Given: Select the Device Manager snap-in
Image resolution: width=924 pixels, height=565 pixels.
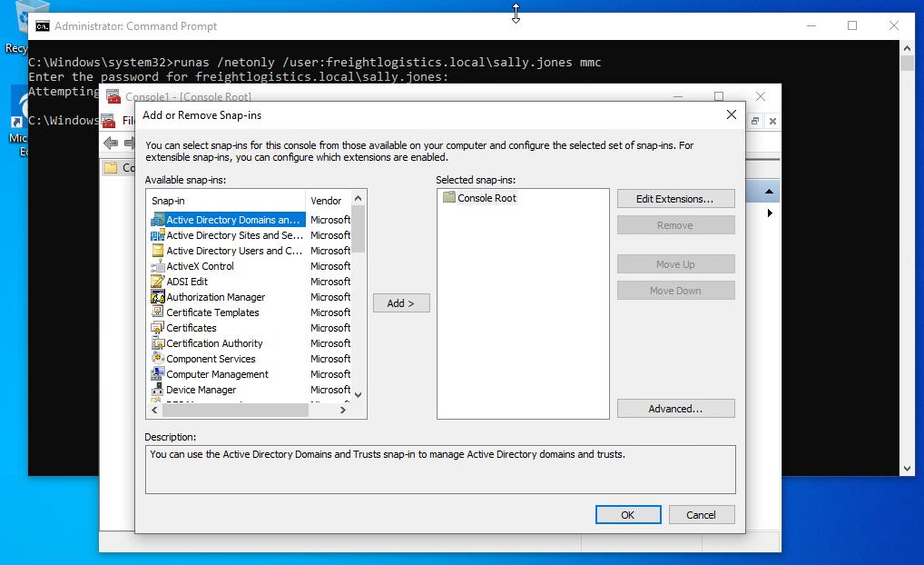Looking at the screenshot, I should click(x=201, y=390).
